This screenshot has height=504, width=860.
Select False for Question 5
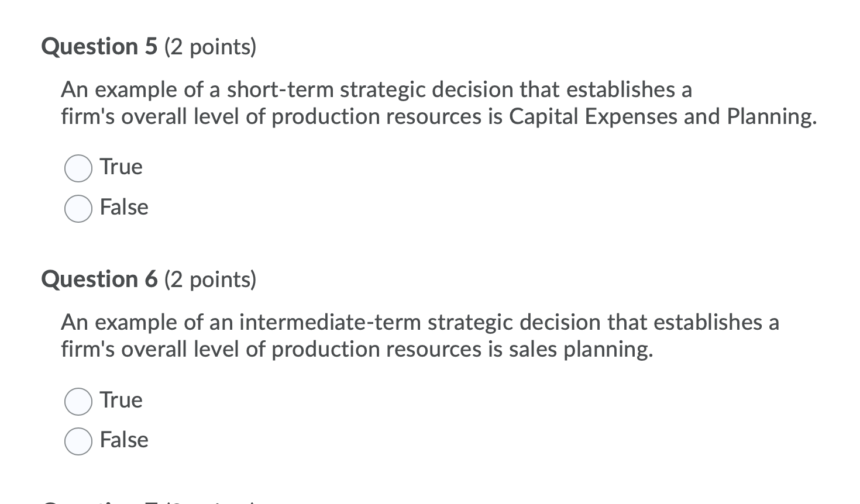point(78,209)
